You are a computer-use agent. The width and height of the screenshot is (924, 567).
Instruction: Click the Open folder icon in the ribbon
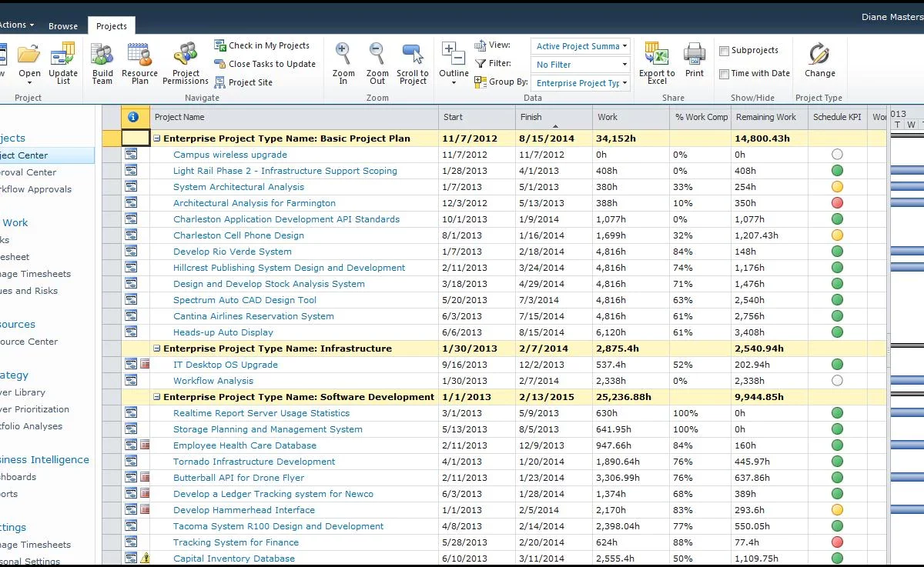29,54
